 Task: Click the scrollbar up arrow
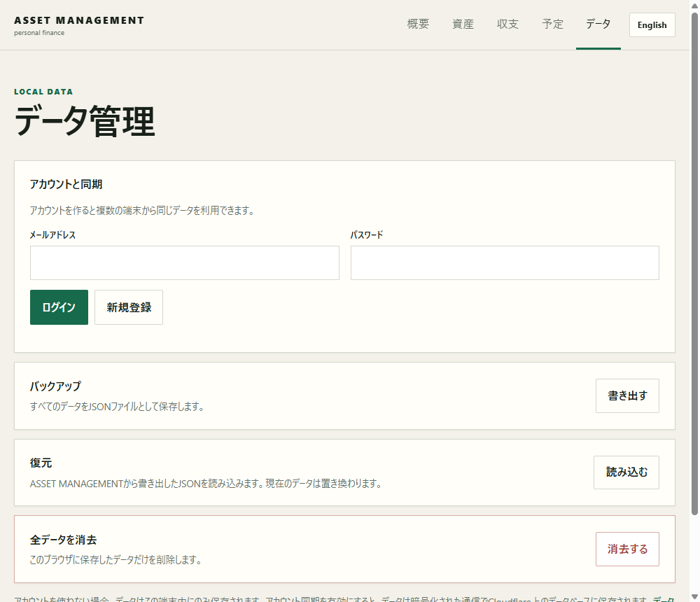pyautogui.click(x=694, y=6)
